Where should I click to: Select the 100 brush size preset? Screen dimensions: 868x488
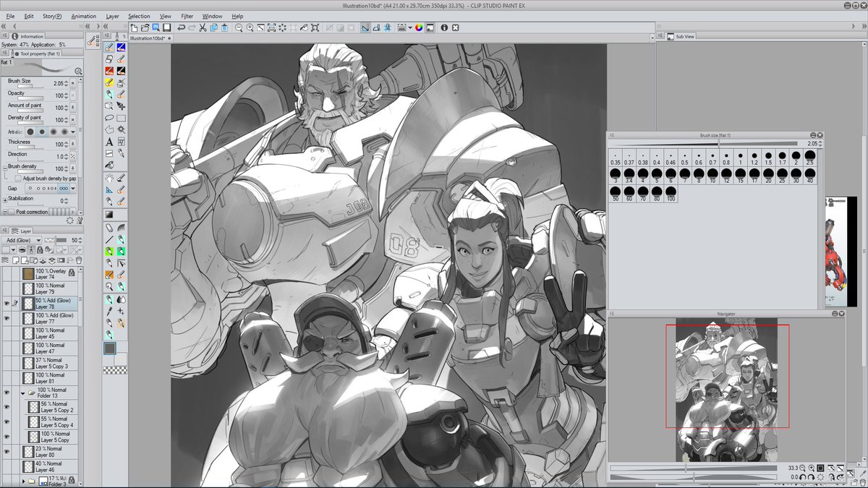[671, 193]
